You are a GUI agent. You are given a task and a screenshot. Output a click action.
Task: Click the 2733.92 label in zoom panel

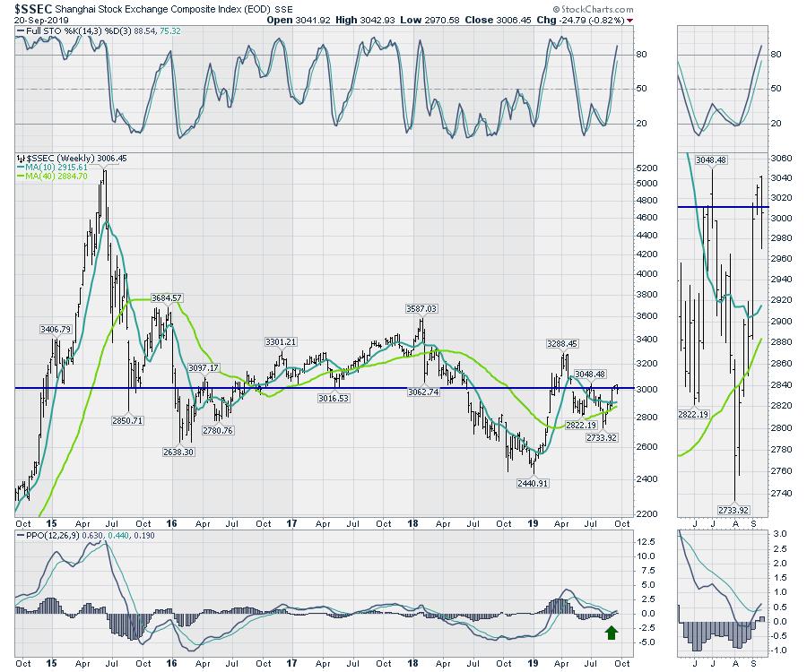tap(733, 510)
